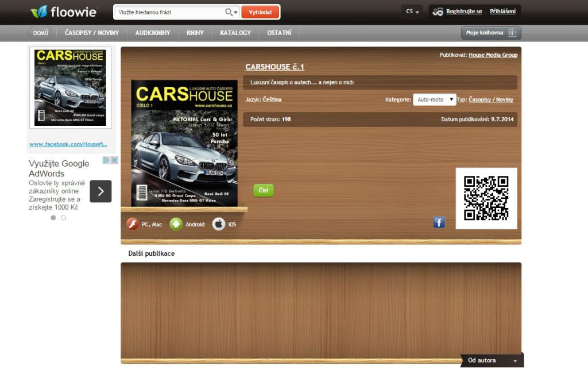Open Časopisy / Noviny menu
Image resolution: width=588 pixels, height=373 pixels.
92,33
